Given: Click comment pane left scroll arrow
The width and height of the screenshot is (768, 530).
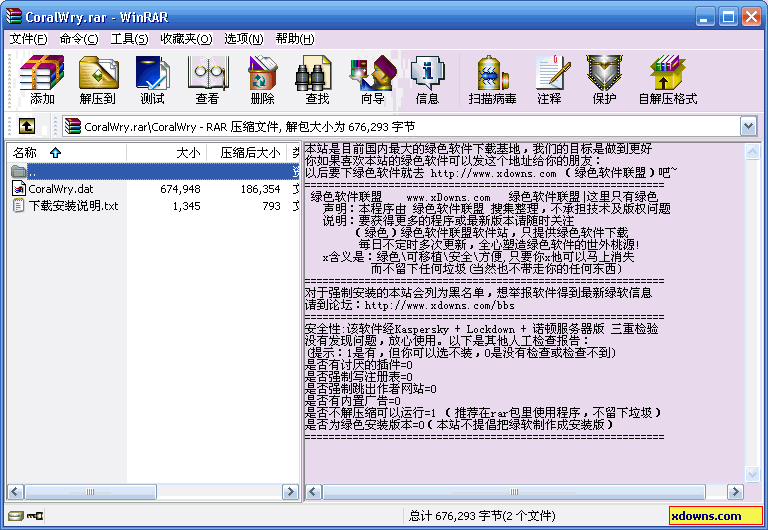Looking at the screenshot, I should pyautogui.click(x=313, y=492).
